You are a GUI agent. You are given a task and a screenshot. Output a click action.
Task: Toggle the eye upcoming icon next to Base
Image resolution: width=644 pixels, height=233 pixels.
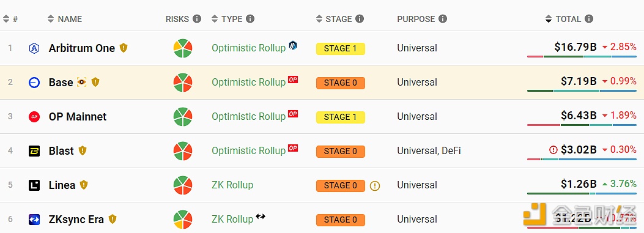(x=82, y=82)
